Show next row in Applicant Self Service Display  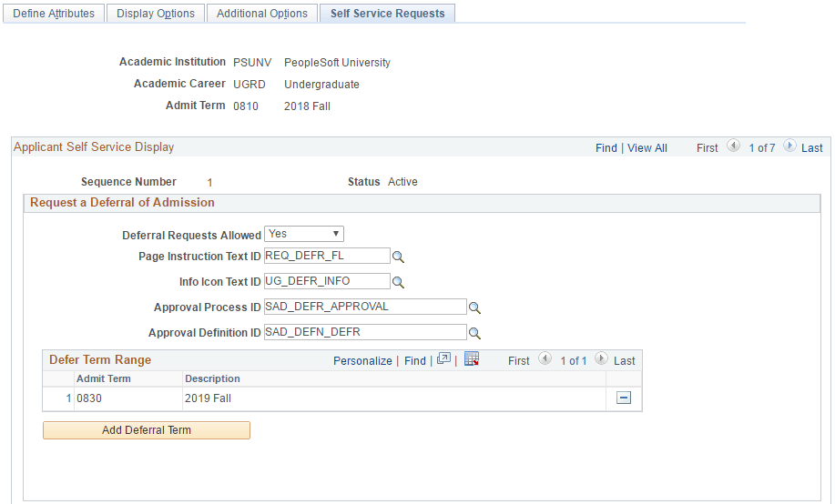point(789,146)
